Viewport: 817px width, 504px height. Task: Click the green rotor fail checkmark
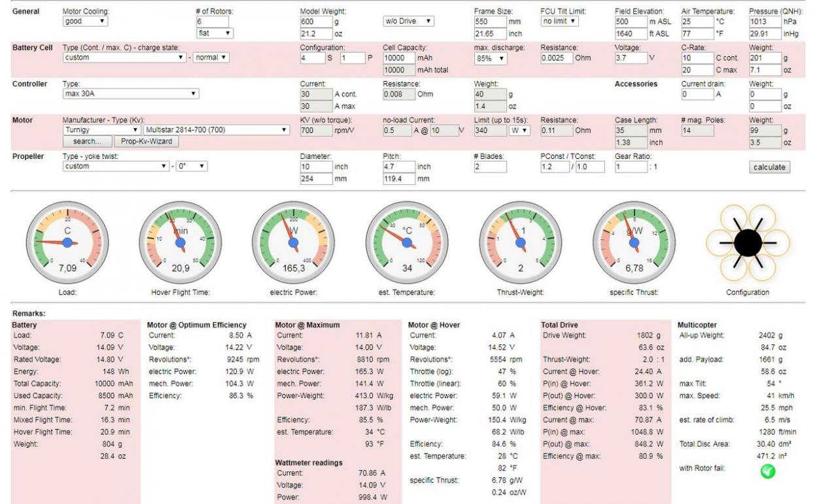click(x=767, y=471)
